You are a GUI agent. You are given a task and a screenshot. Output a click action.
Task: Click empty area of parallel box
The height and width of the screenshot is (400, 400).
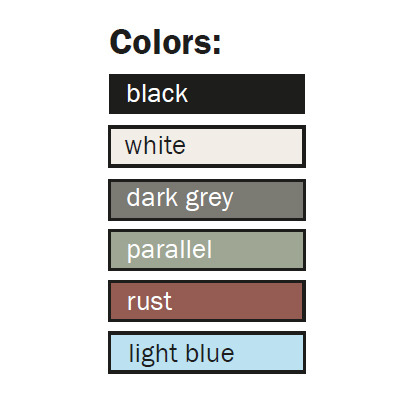(x=260, y=250)
